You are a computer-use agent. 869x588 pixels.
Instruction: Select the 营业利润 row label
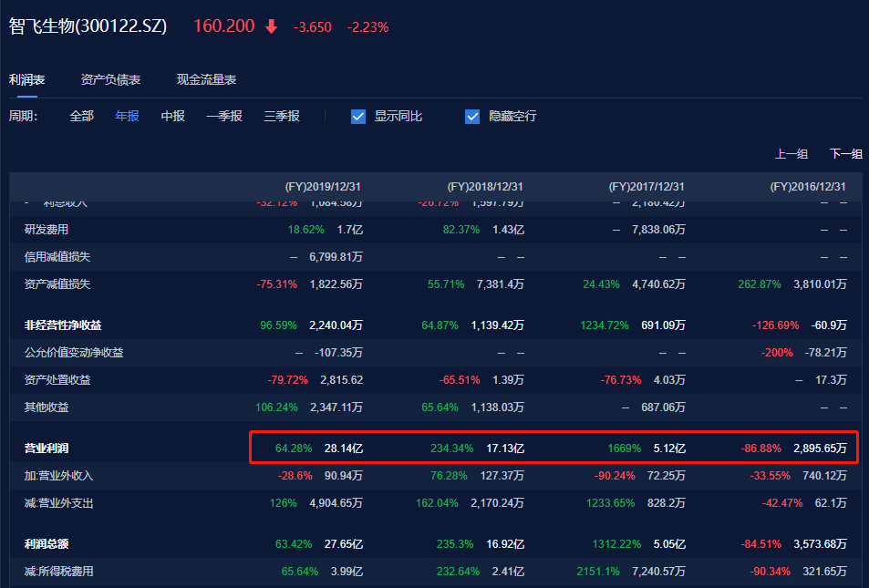point(46,449)
